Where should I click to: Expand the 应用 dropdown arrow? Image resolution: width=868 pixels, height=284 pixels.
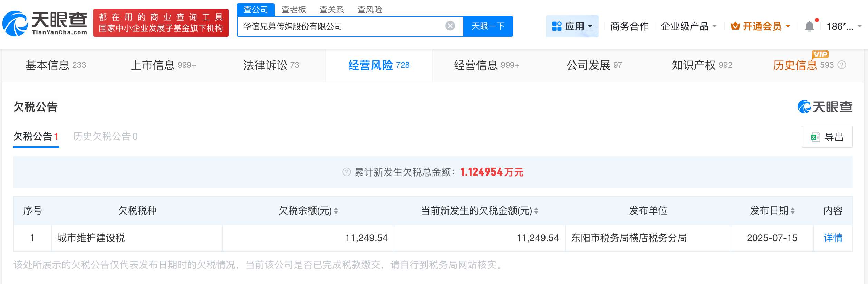point(590,26)
